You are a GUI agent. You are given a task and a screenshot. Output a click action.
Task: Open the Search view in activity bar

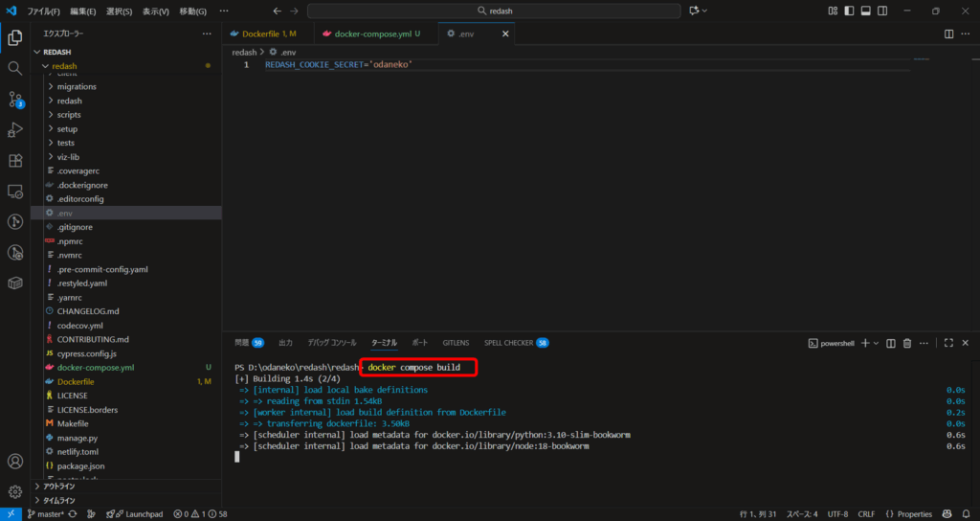(x=15, y=68)
